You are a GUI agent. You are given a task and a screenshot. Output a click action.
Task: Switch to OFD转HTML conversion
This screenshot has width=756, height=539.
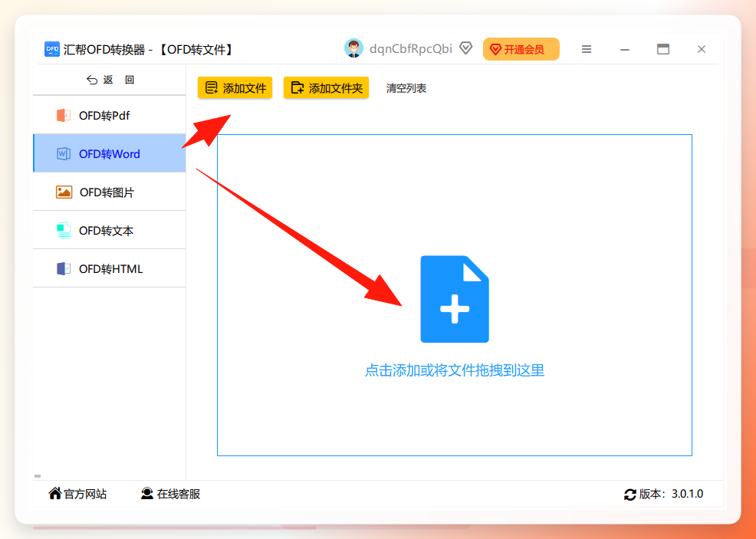[110, 268]
